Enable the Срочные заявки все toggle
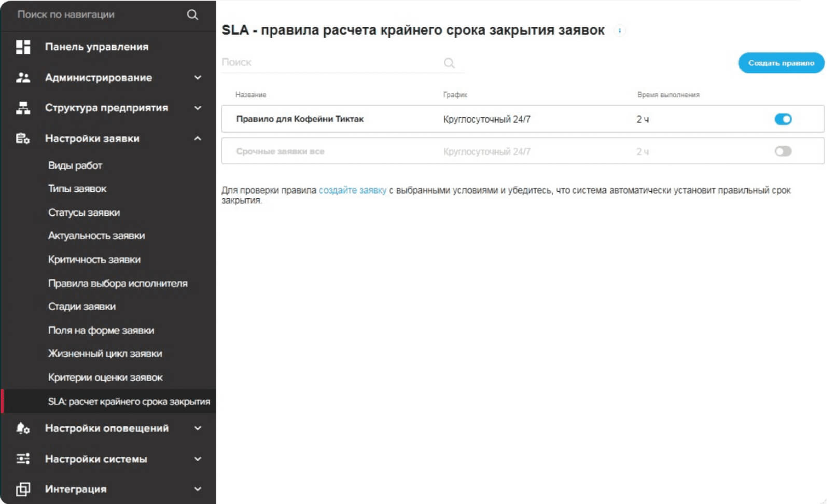Viewport: 836px width, 504px height. 783,151
